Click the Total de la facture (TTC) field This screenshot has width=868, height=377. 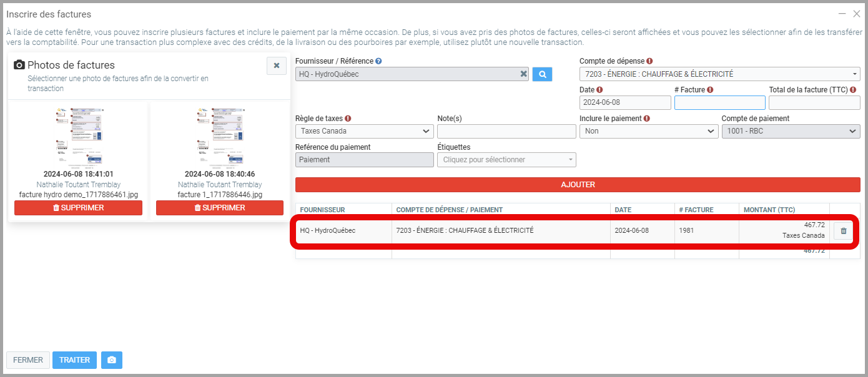tap(814, 102)
